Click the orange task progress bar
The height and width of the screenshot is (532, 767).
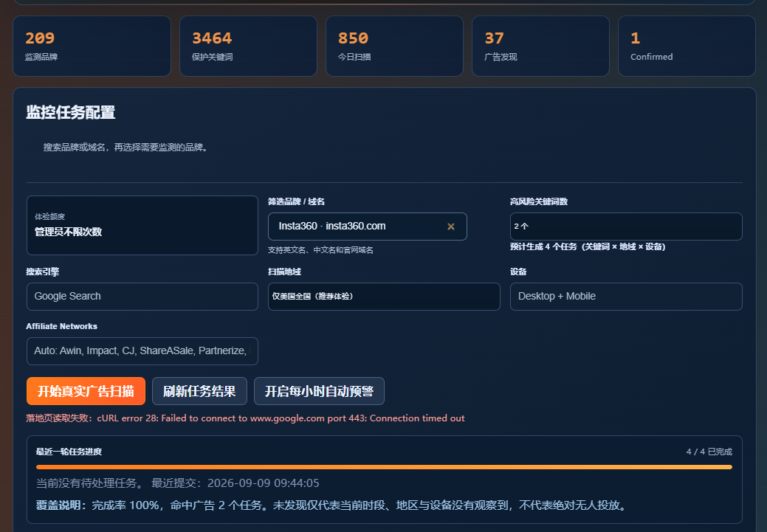tap(384, 467)
